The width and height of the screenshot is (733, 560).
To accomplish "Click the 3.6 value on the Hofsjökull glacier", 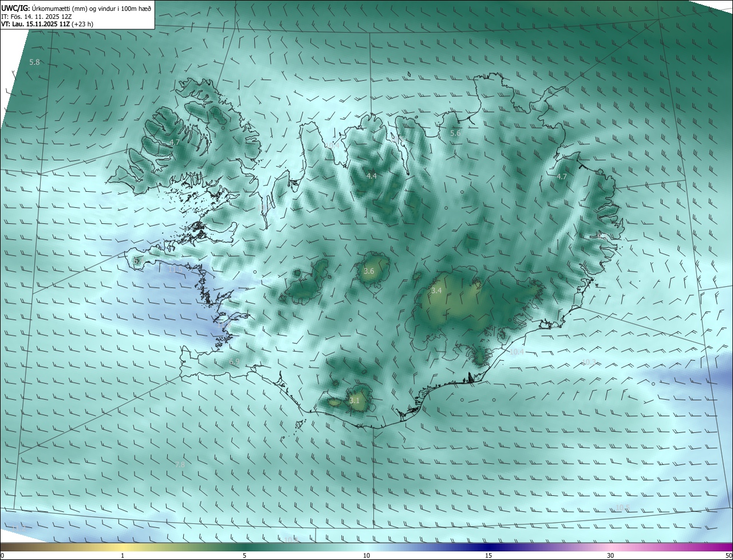I will (x=369, y=271).
